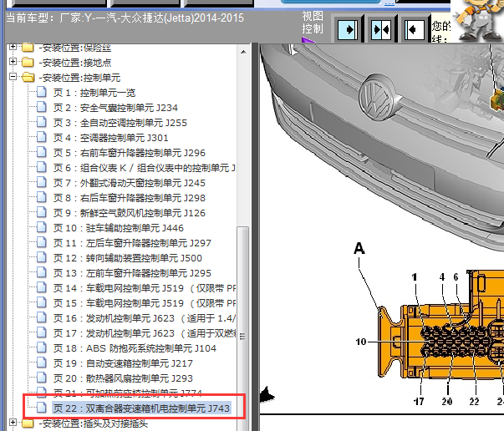This screenshot has height=431, width=504.
Task: Click the page icon beside 页 22
Action: click(41, 408)
